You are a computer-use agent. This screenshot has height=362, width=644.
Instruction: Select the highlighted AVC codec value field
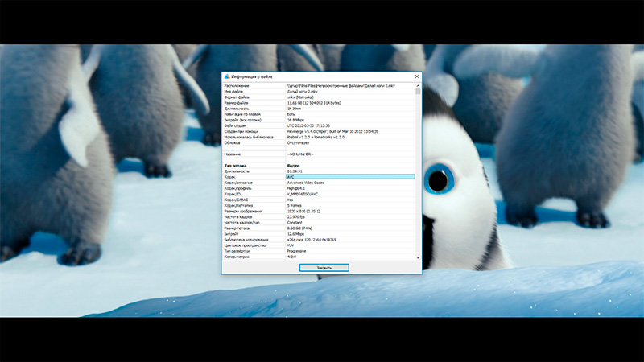pyautogui.click(x=350, y=177)
